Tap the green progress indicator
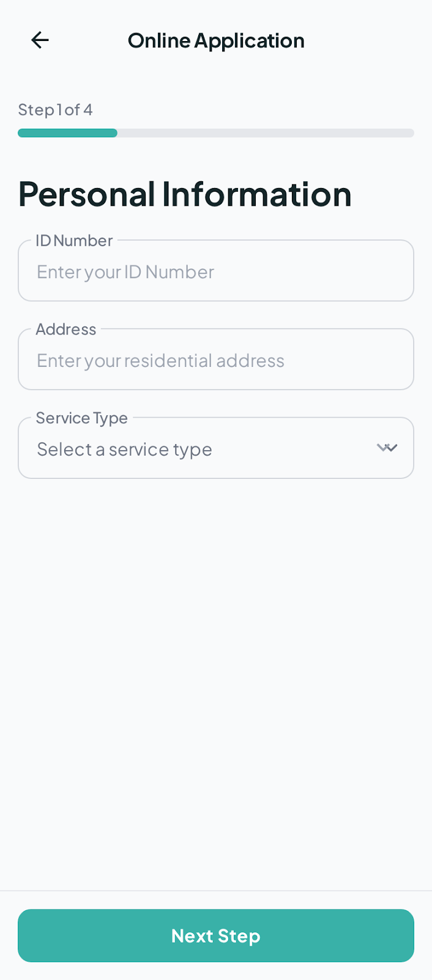 tap(67, 133)
